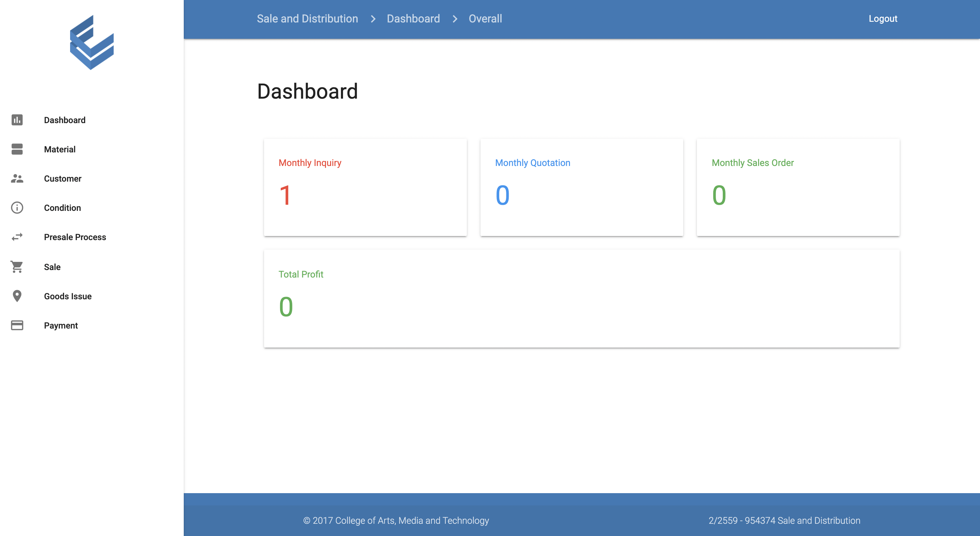Click the Monthly Inquiry card title
Screen dimensions: 980x536
coord(310,163)
